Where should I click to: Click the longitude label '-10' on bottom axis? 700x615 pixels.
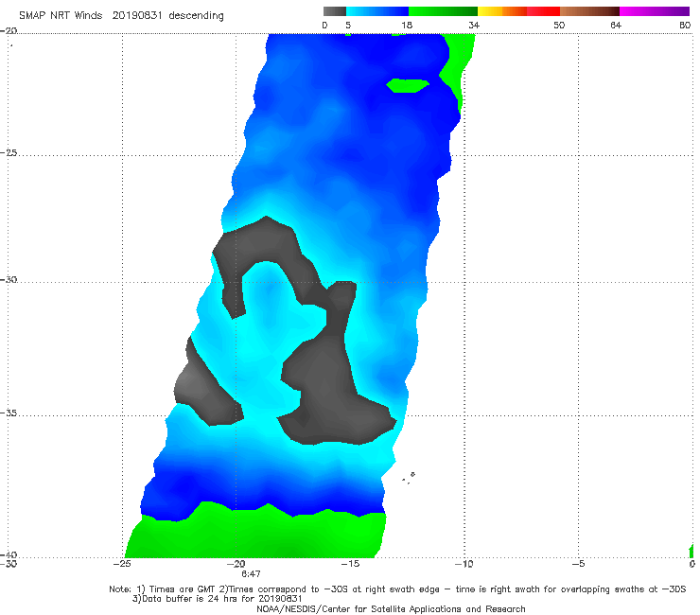464,564
